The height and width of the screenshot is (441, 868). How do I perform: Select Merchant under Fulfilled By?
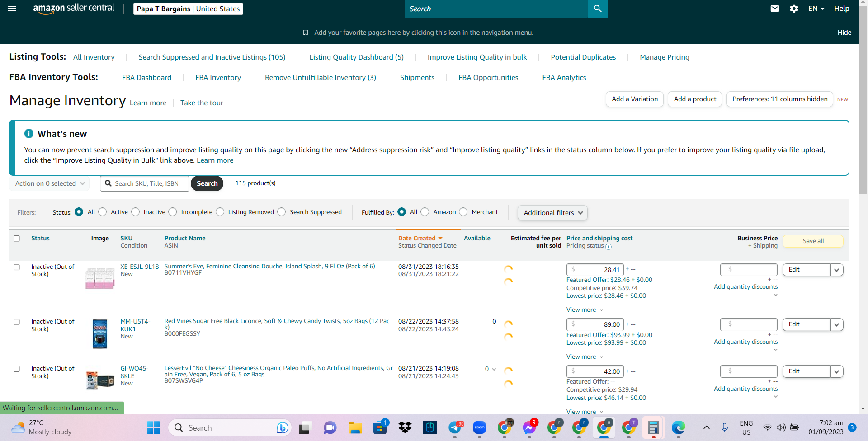click(x=463, y=212)
